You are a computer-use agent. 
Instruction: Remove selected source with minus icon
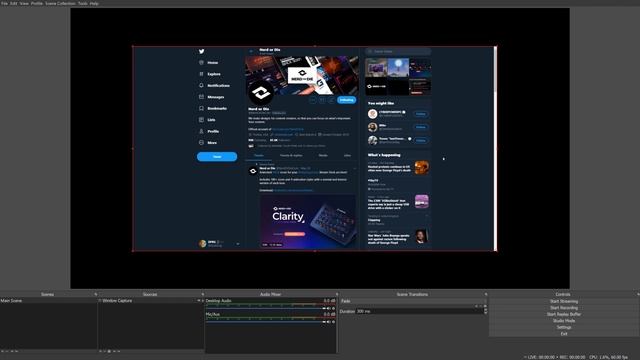click(104, 351)
